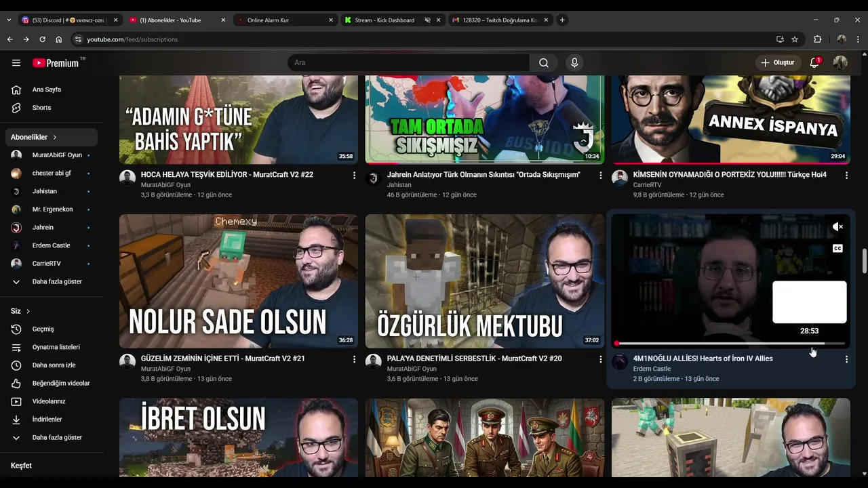Open Erdem Castle channel in sidebar
The image size is (868, 488).
click(x=53, y=245)
